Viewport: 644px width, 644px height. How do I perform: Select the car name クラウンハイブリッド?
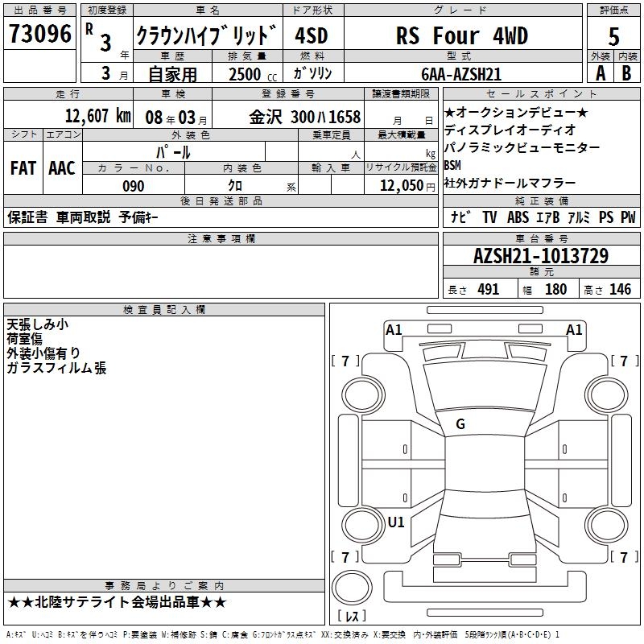click(207, 35)
